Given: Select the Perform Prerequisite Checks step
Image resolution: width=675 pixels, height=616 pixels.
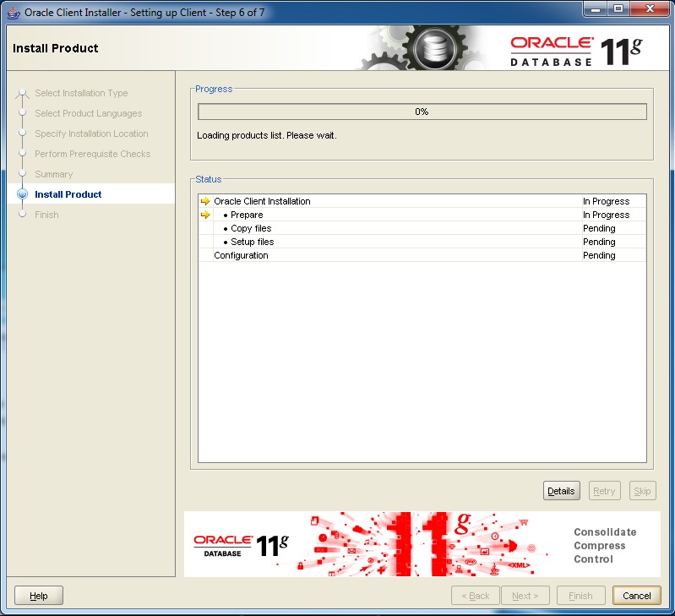Looking at the screenshot, I should tap(93, 154).
